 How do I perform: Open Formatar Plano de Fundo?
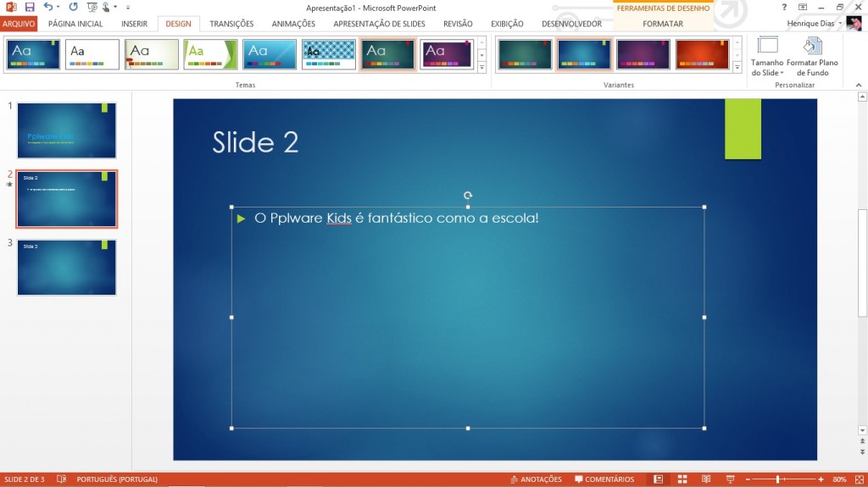811,57
